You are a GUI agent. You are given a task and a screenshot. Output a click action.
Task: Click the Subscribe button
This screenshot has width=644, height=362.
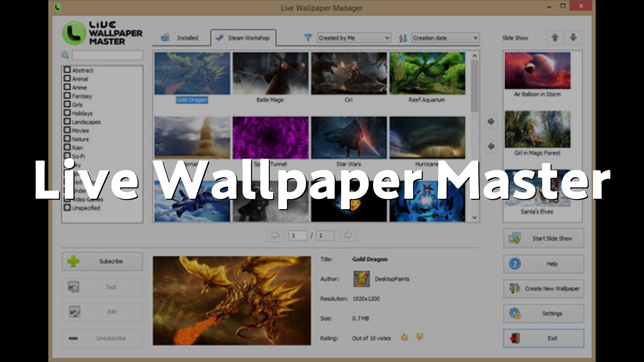pyautogui.click(x=102, y=261)
